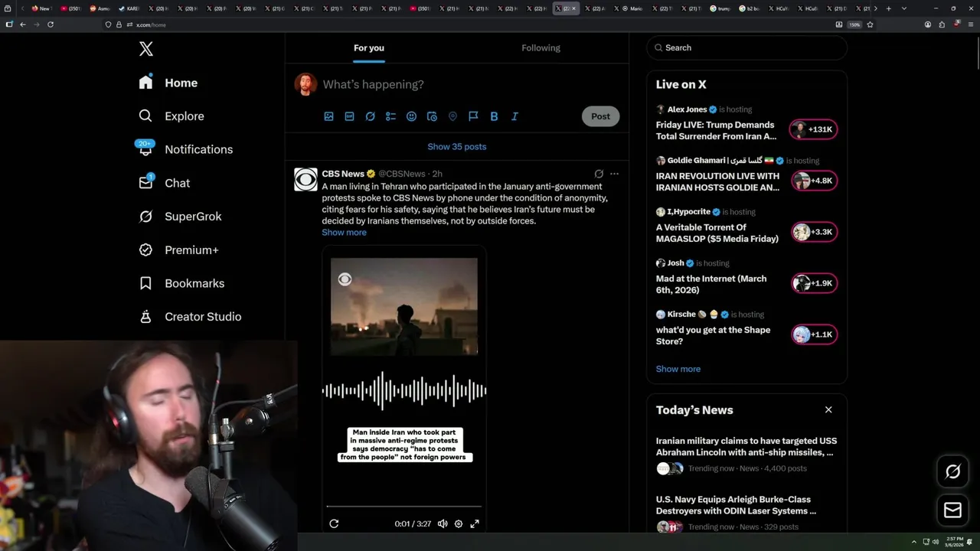
Task: Seek on the video progress bar
Action: 404,507
